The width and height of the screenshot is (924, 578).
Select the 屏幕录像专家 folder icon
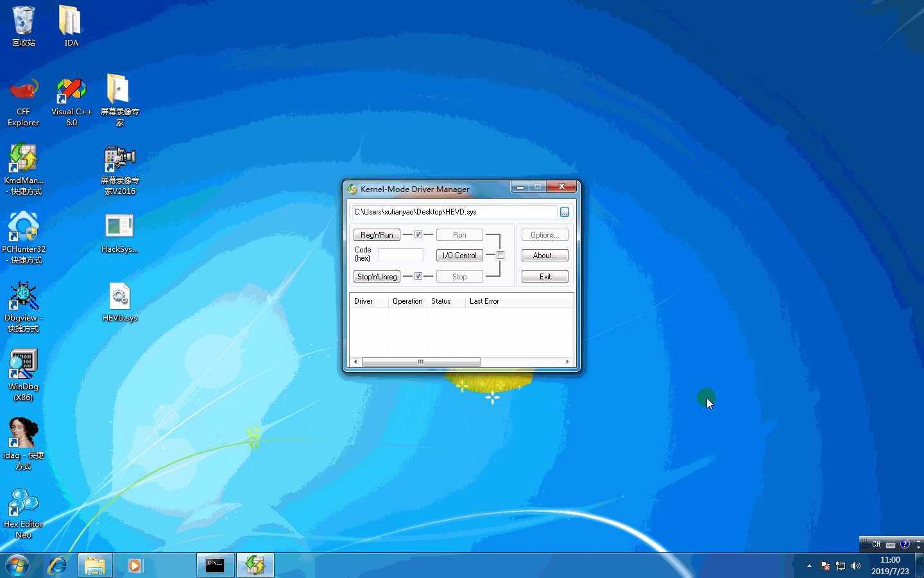(119, 100)
